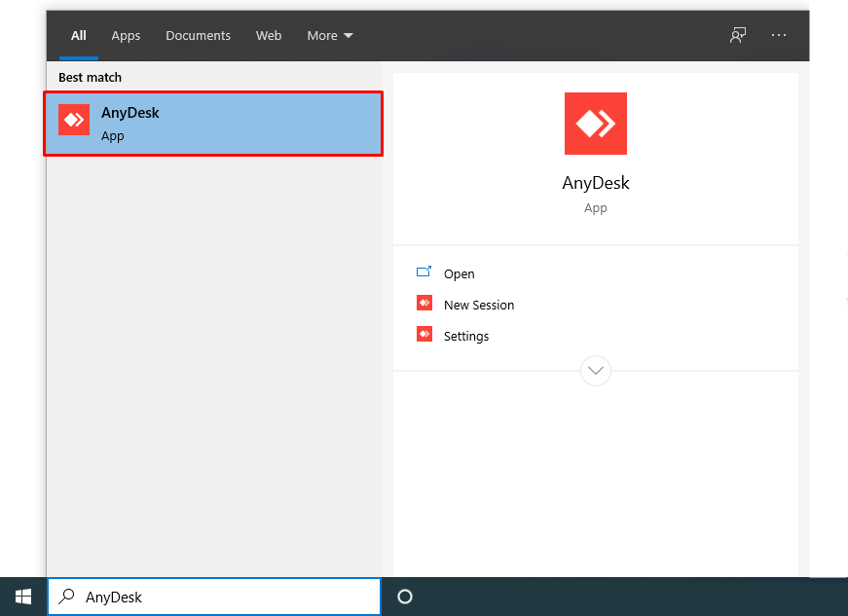Viewport: 848px width, 616px height.
Task: Open the three-dot options menu
Action: coord(779,35)
